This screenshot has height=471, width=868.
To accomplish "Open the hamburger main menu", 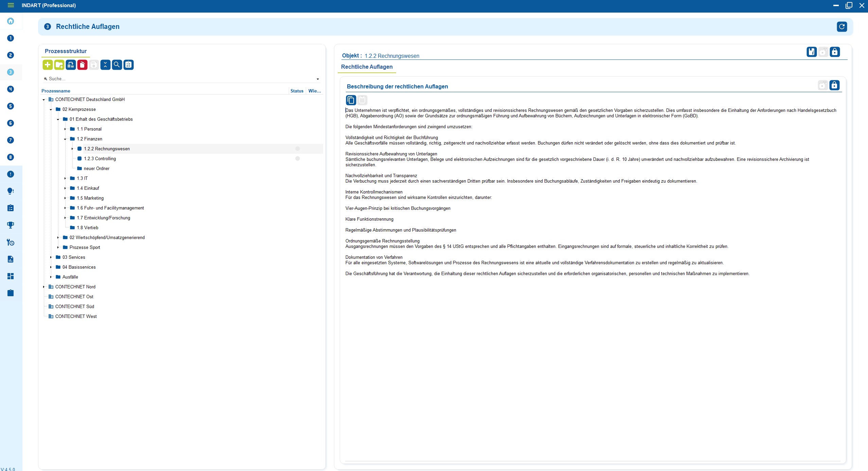I will (11, 5).
